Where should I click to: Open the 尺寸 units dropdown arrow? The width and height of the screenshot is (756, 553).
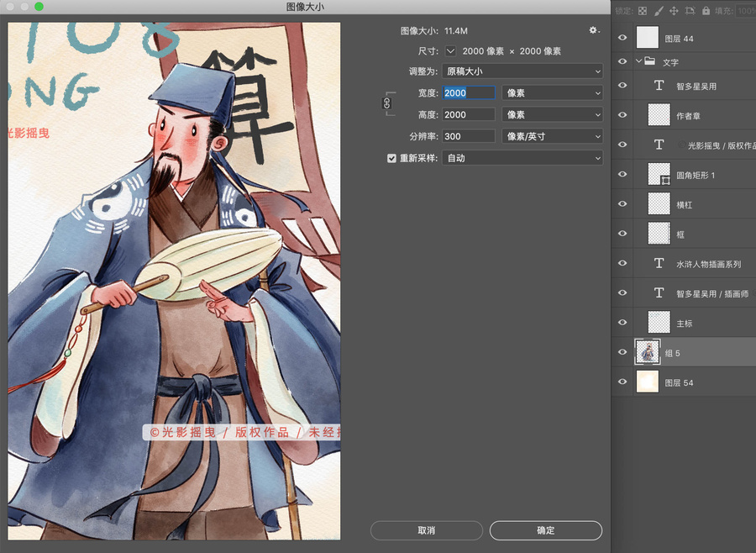(450, 50)
